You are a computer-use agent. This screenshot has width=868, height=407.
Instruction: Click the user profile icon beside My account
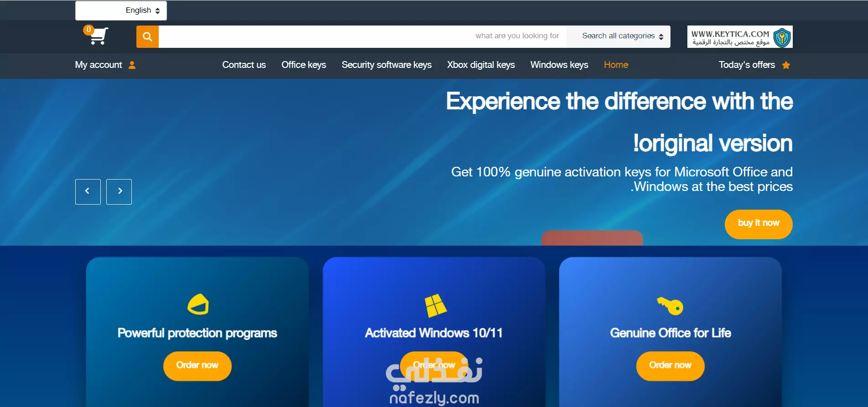(x=132, y=65)
